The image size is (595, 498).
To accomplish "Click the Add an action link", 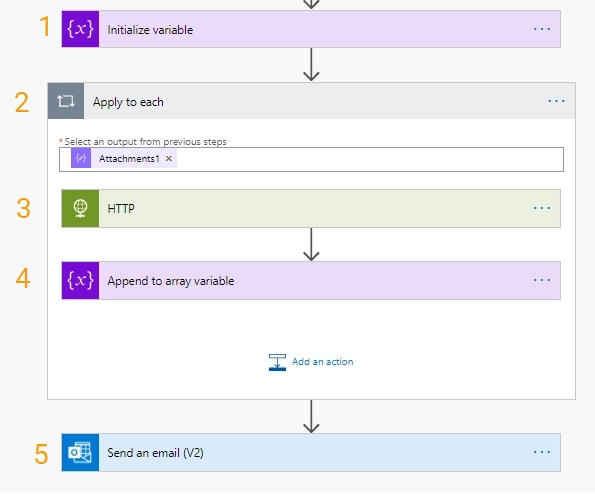I will pyautogui.click(x=323, y=362).
